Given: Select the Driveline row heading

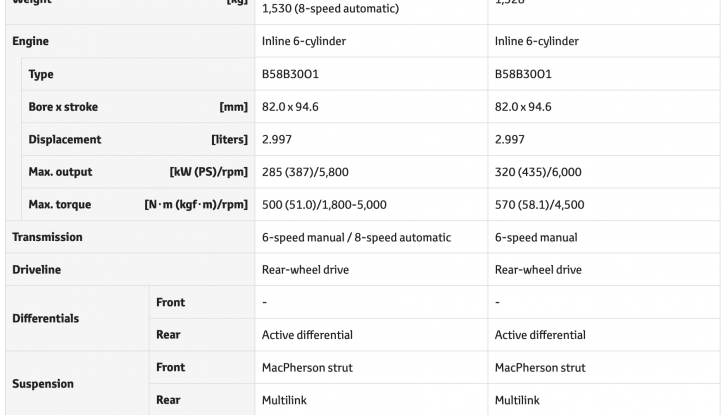Looking at the screenshot, I should [x=36, y=270].
